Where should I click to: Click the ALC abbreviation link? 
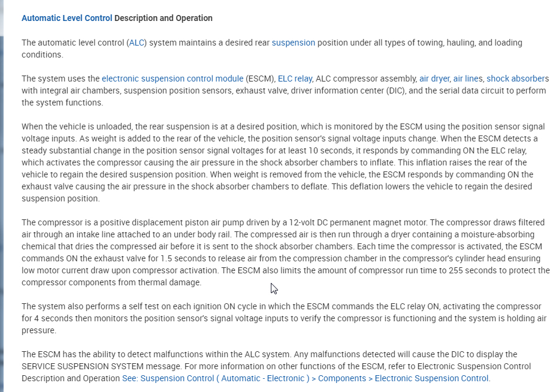[136, 43]
